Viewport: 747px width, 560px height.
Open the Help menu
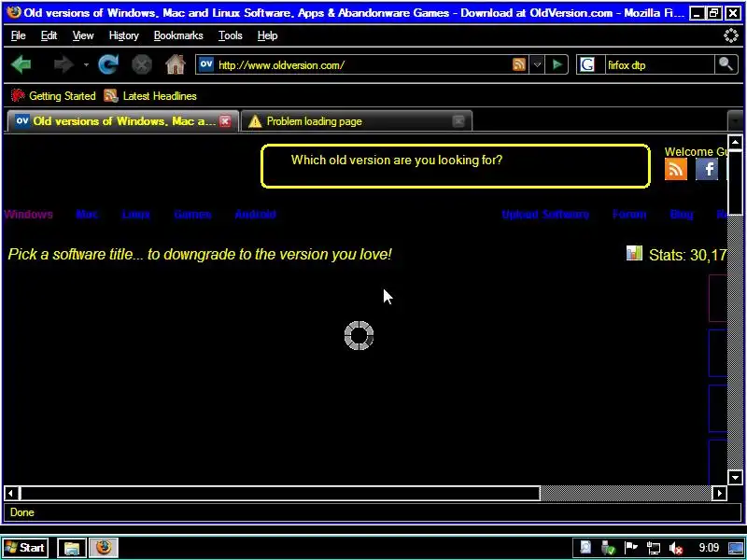[x=267, y=35]
